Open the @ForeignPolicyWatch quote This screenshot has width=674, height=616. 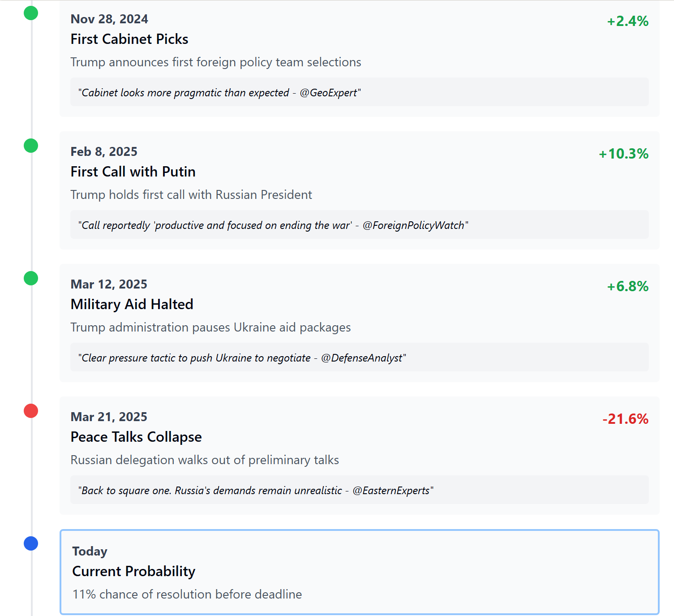coord(359,225)
